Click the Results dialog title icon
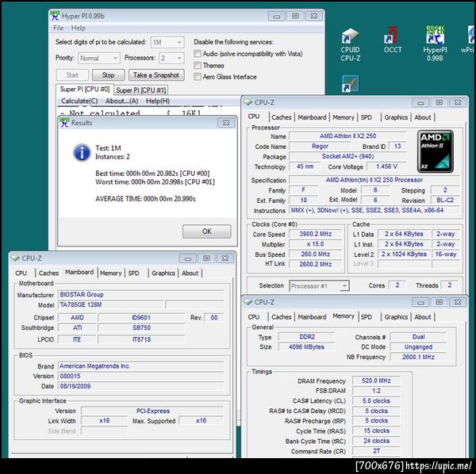This screenshot has width=476, height=474. point(64,123)
